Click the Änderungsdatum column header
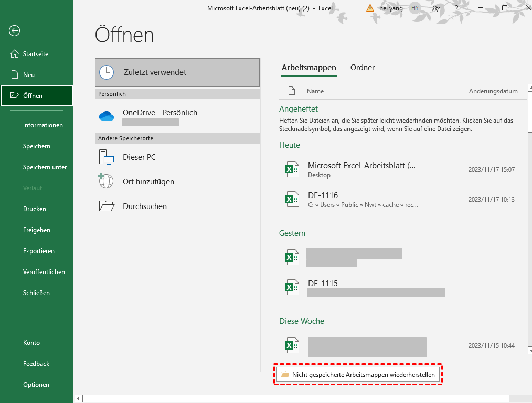The image size is (532, 403). (x=493, y=91)
